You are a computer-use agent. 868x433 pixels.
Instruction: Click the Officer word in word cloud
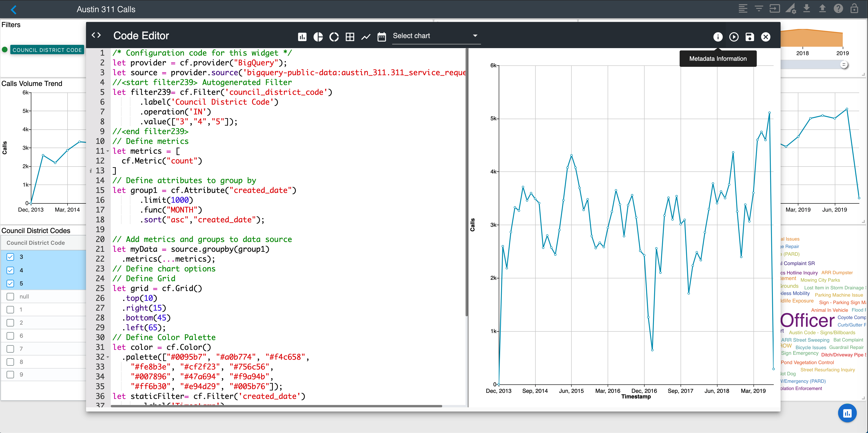[807, 320]
